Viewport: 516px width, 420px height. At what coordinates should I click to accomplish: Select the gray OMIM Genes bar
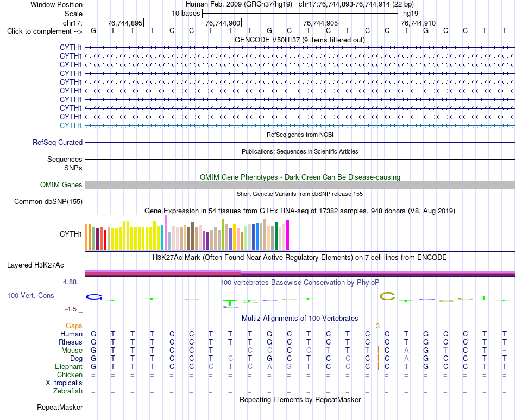click(x=300, y=184)
